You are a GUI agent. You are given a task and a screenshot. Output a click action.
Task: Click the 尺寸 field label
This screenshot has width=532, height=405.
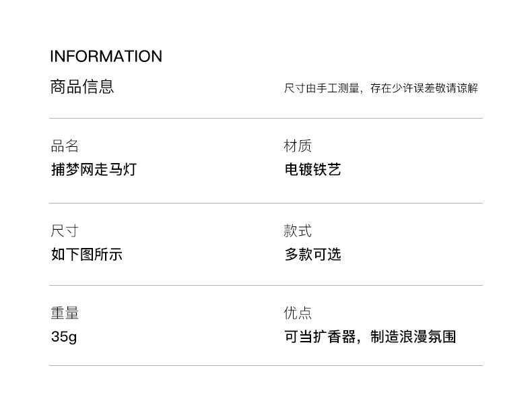coord(65,231)
